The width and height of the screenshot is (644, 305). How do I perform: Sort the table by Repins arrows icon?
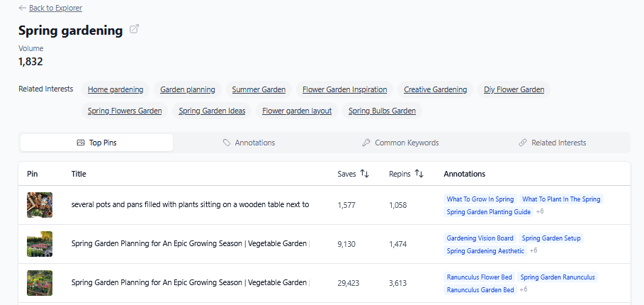click(x=419, y=174)
